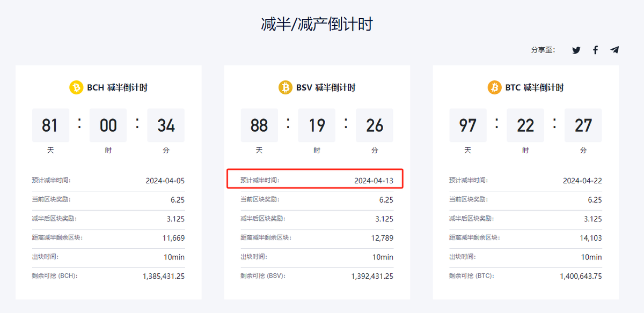Select the value 1,385,431.25
The width and height of the screenshot is (644, 313).
click(164, 276)
